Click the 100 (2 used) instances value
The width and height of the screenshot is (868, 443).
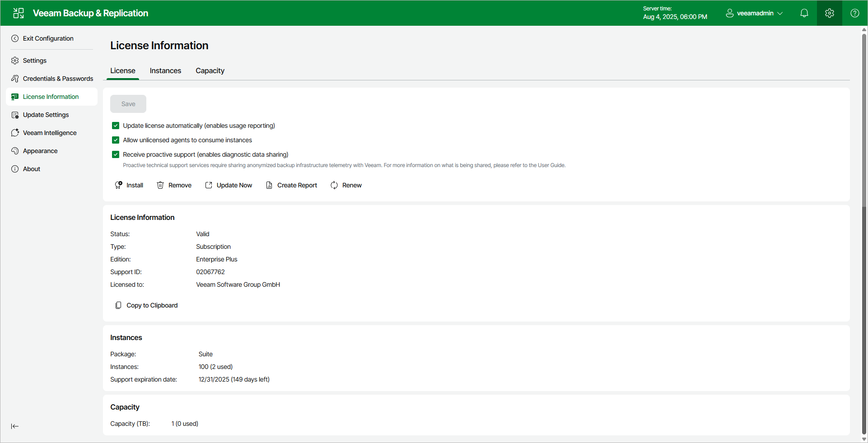215,367
